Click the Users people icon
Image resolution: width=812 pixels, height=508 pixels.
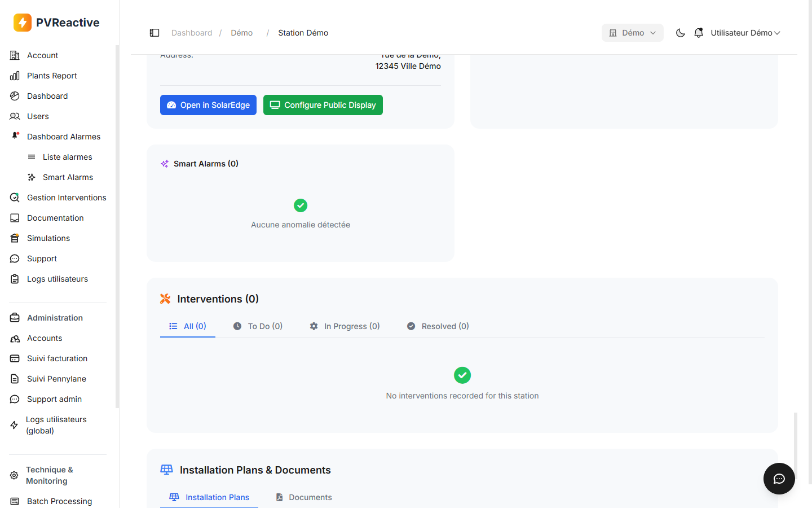coord(15,116)
